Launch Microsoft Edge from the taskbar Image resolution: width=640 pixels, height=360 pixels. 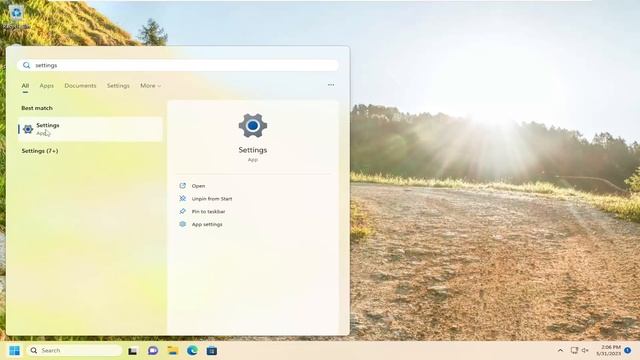pyautogui.click(x=192, y=351)
